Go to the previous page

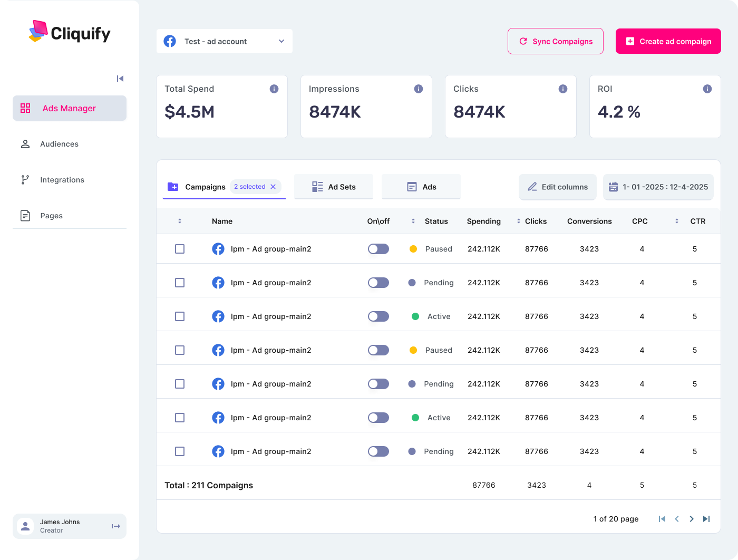coord(677,519)
